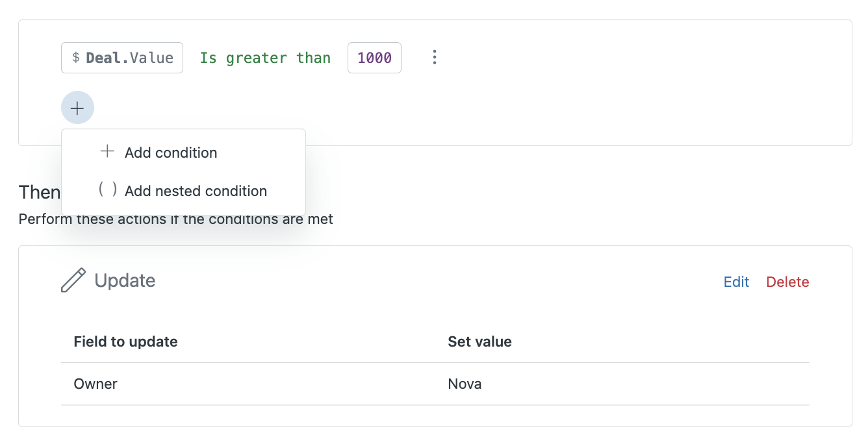The height and width of the screenshot is (444, 868).
Task: Click the round plus button below the condition
Action: (x=77, y=108)
